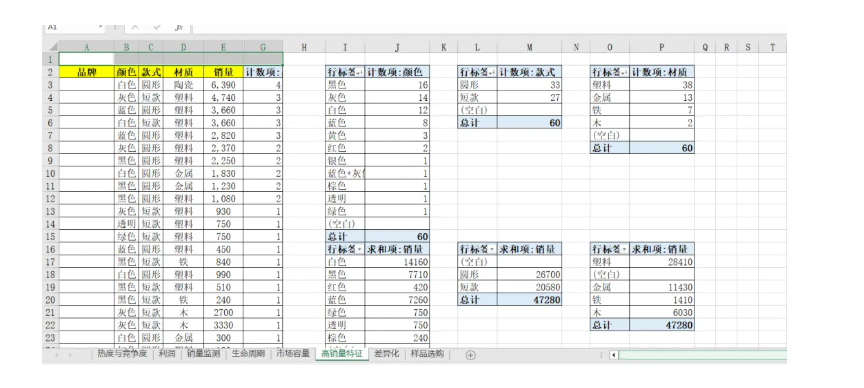864x388 pixels.
Task: Open 行标签 filter of 计数项:材质 pivot
Action: click(x=624, y=72)
